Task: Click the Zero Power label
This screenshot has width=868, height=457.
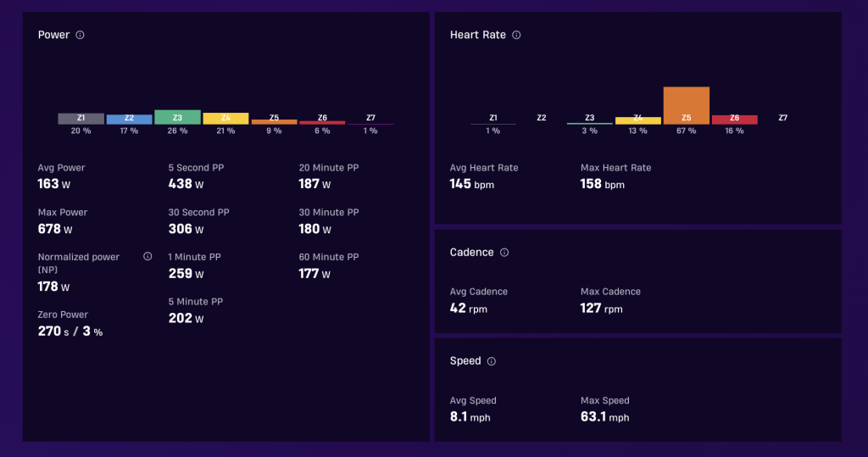Action: pos(63,315)
